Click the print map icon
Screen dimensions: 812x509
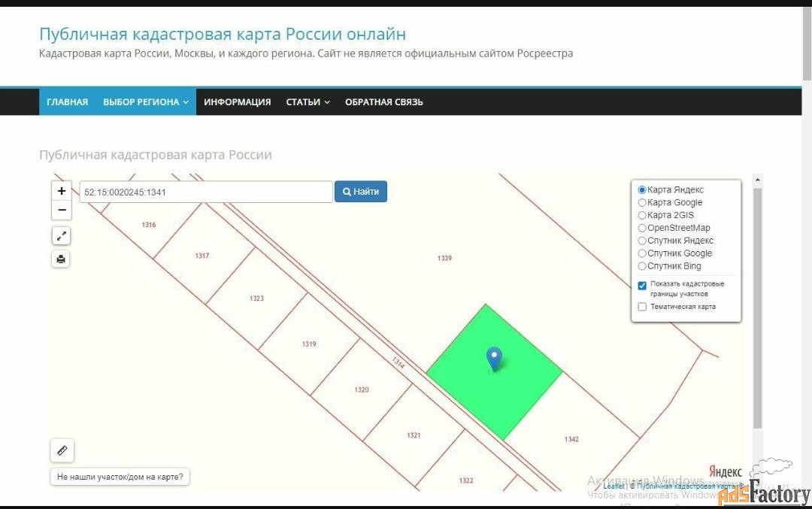pos(62,259)
